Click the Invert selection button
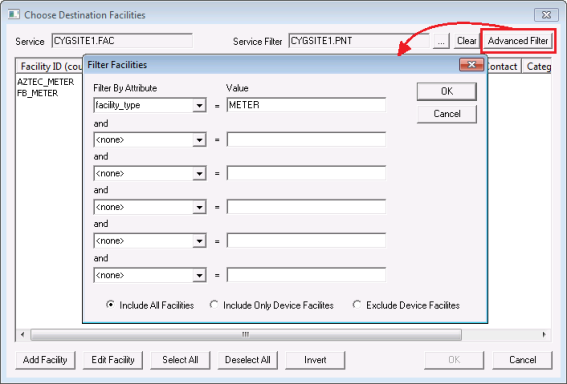 (x=315, y=360)
